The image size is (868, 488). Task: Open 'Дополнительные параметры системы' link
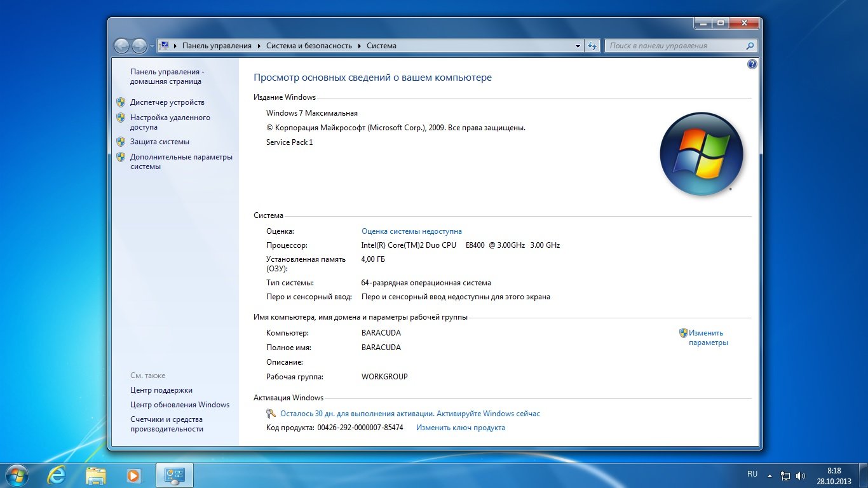[181, 161]
